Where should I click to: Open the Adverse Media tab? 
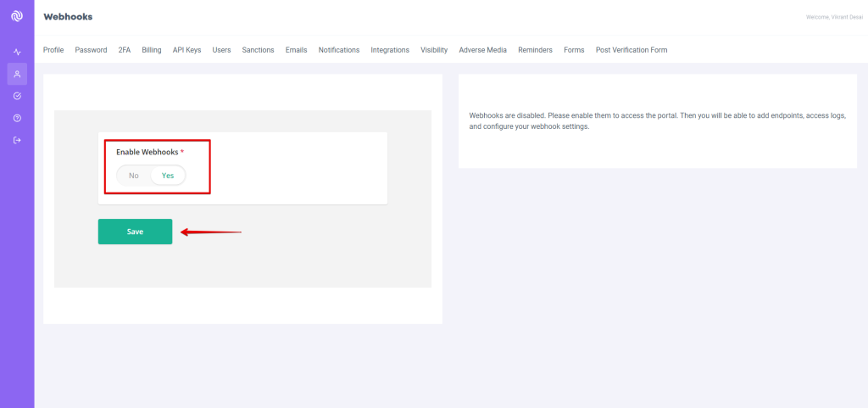click(482, 50)
